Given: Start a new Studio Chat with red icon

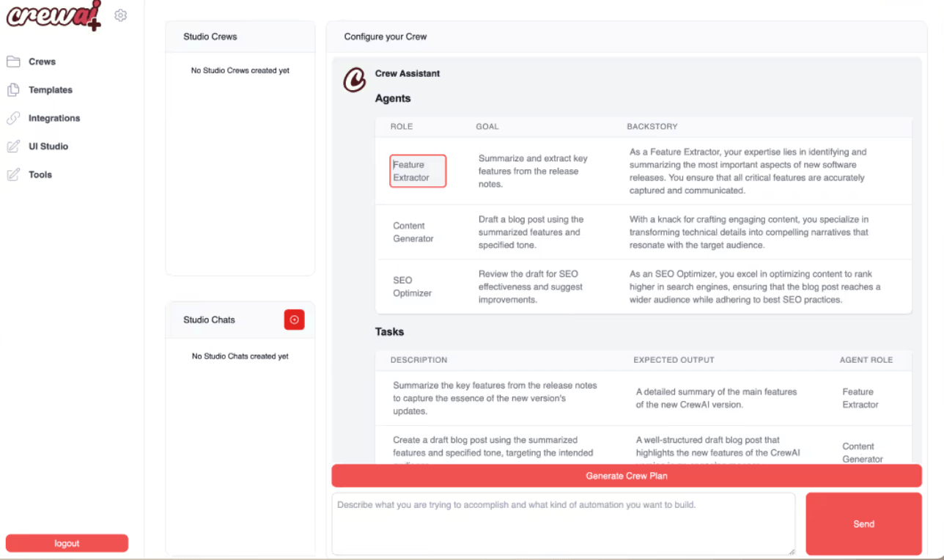Looking at the screenshot, I should pyautogui.click(x=294, y=320).
